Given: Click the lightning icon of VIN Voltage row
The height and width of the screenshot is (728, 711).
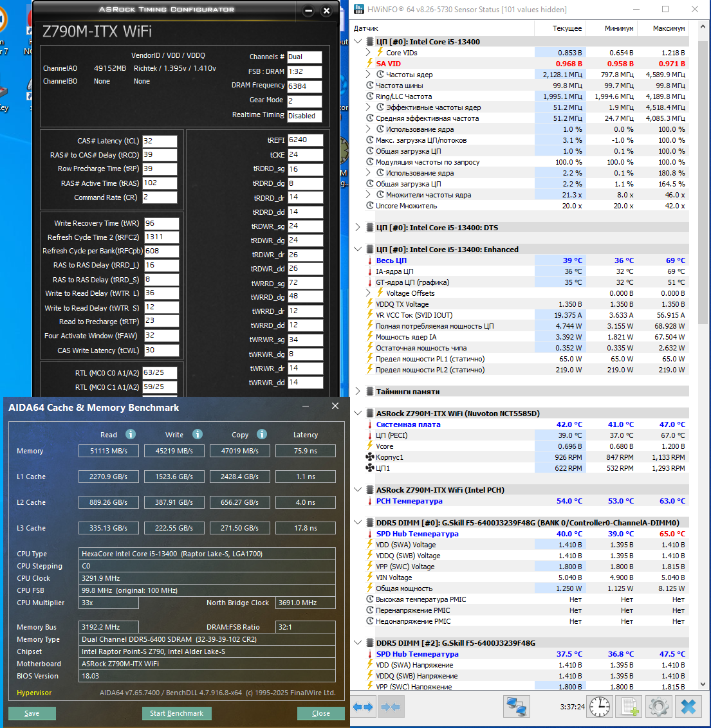Looking at the screenshot, I should pos(370,578).
